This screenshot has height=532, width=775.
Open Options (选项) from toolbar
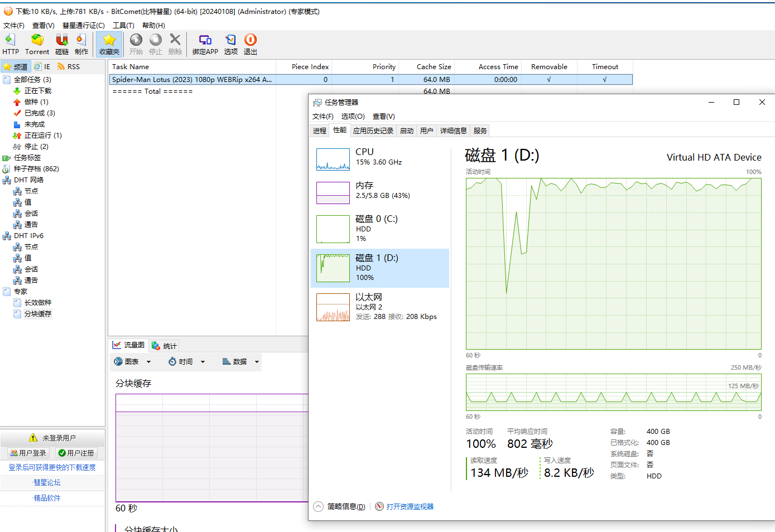(x=231, y=44)
